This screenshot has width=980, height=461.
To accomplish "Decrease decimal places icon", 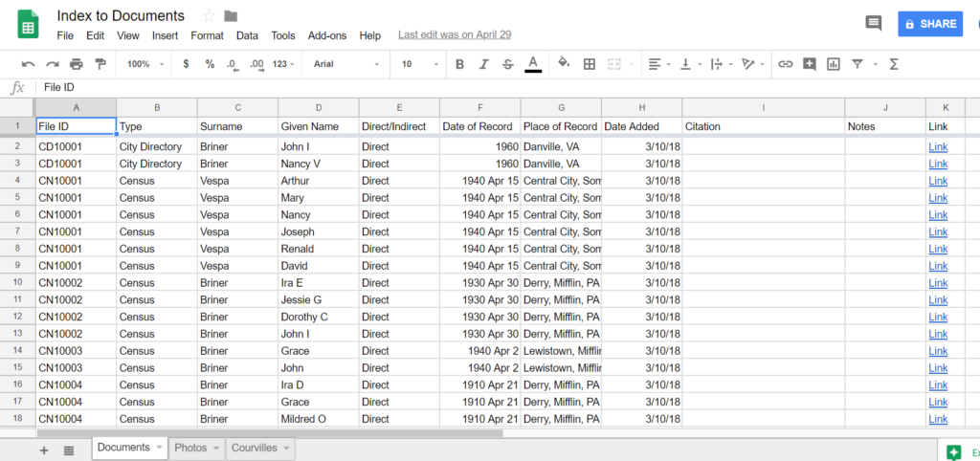I will click(x=233, y=64).
